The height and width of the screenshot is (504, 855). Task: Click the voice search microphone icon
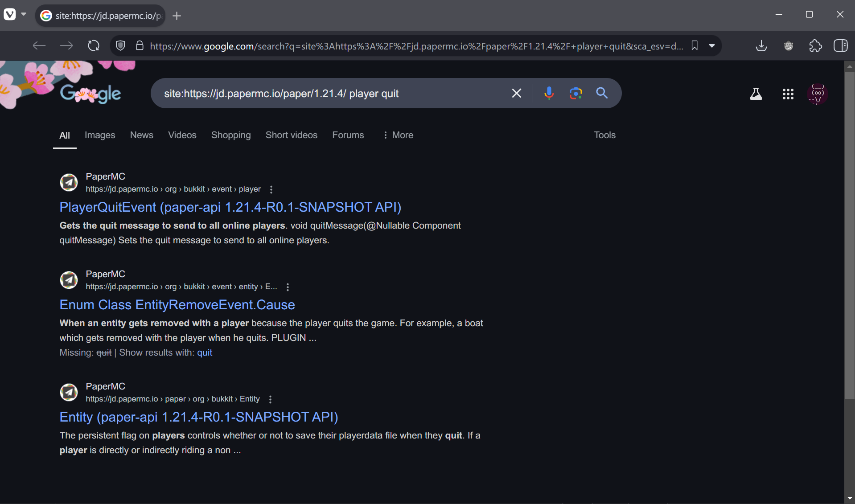pyautogui.click(x=549, y=93)
